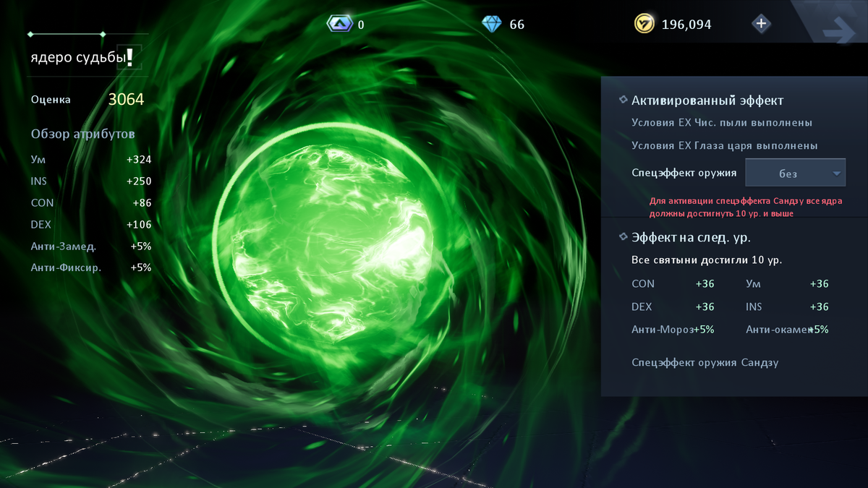Click the INS +250 attribute row
This screenshot has height=488, width=868.
coord(91,181)
